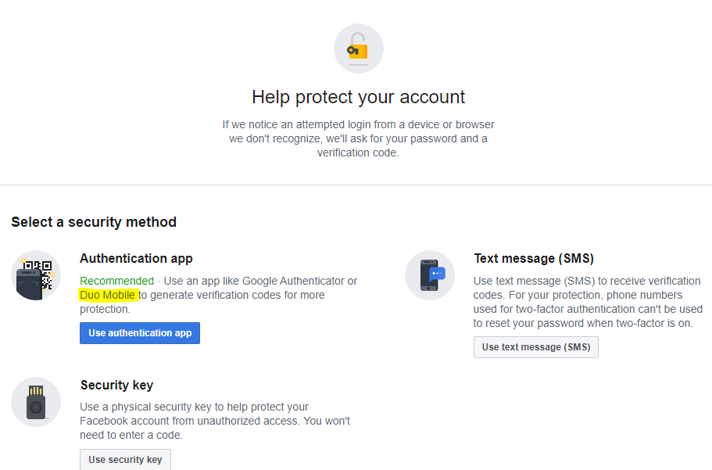
Task: Click the phone text message icon
Action: (x=430, y=275)
